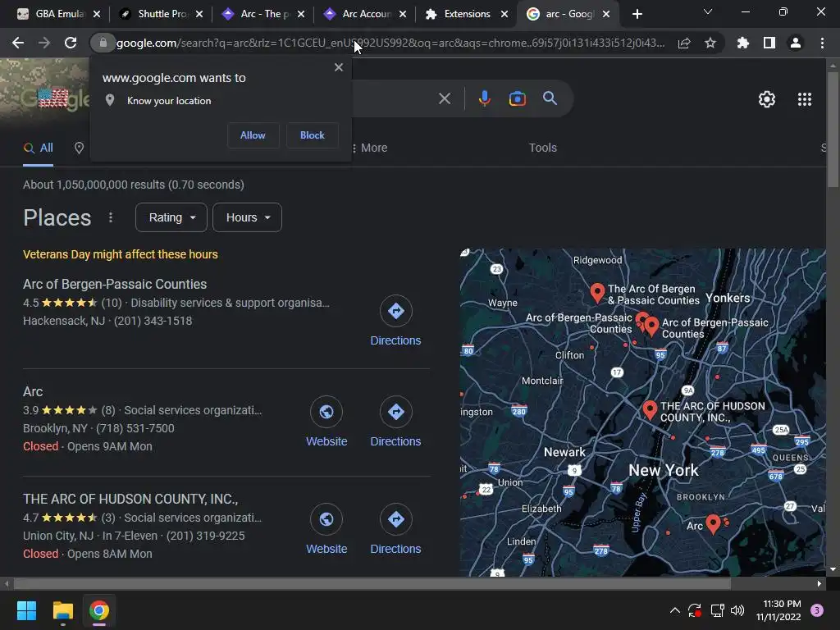The image size is (840, 630).
Task: Click the vertical scrollbar thumb
Action: tap(833, 129)
